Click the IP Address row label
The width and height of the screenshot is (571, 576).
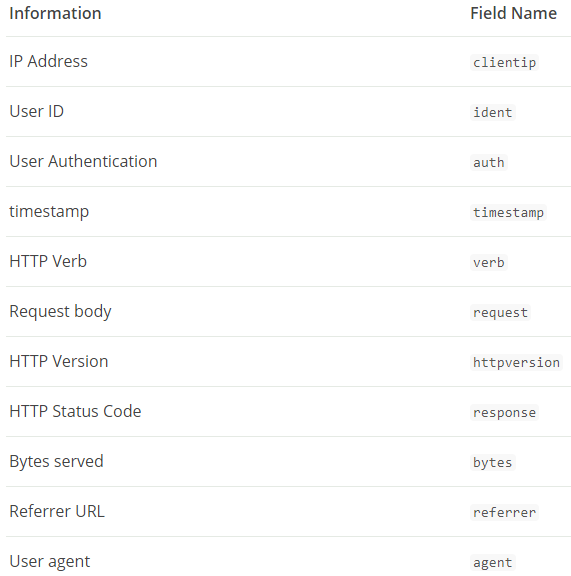tap(49, 61)
